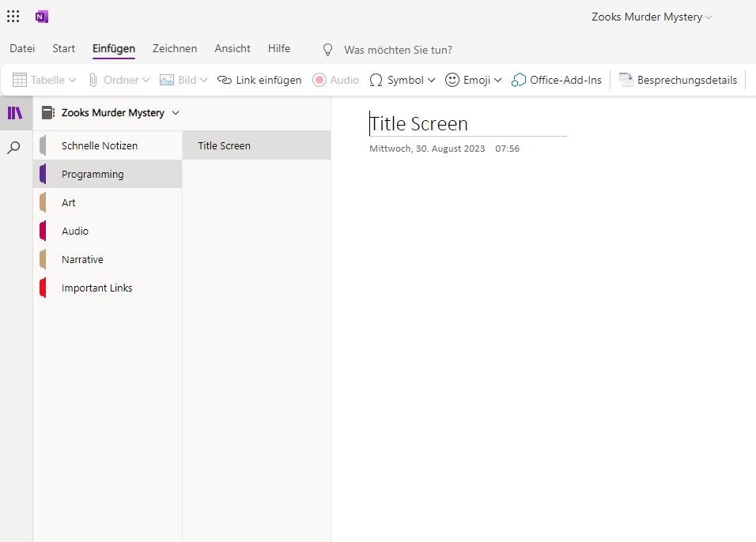Open the Hilfe tab
This screenshot has height=542, width=756.
point(279,49)
